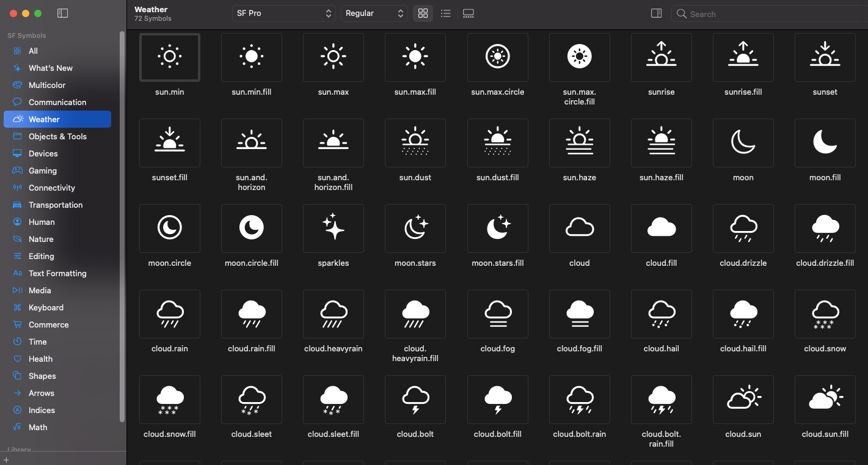Open the Regular weight dropdown

point(374,13)
